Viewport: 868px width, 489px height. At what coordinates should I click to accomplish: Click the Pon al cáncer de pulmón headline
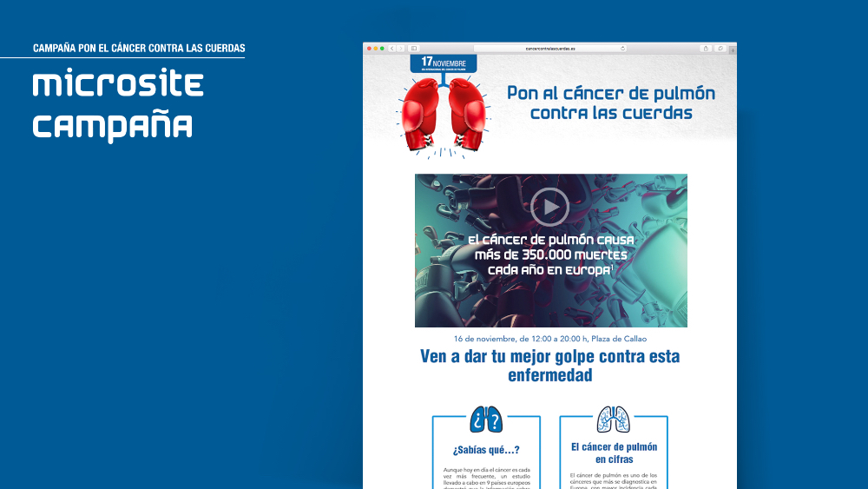point(611,103)
